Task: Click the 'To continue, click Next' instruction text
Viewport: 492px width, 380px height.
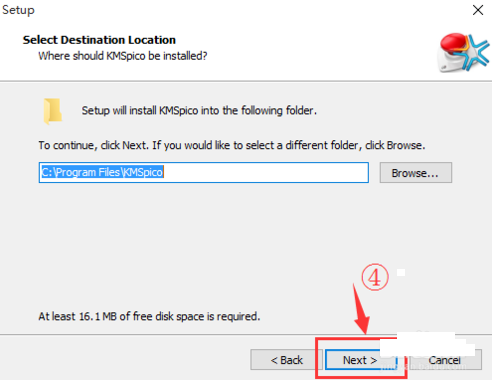Action: point(232,145)
